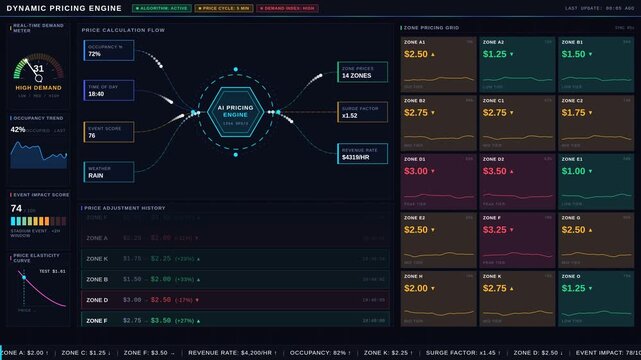This screenshot has height=360, width=641.
Task: Click Zone C1 down trend arrow
Action: pos(512,113)
